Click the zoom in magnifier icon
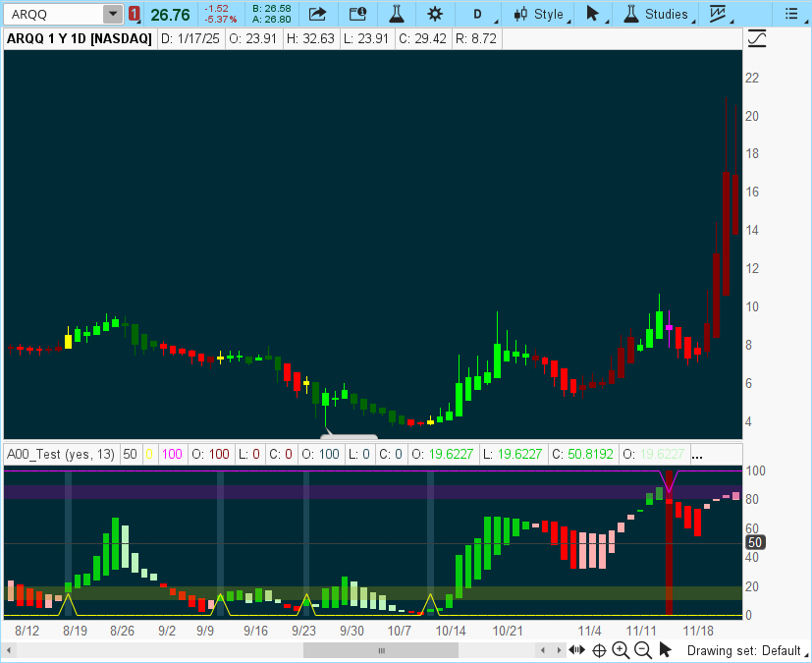The height and width of the screenshot is (663, 812). point(621,650)
